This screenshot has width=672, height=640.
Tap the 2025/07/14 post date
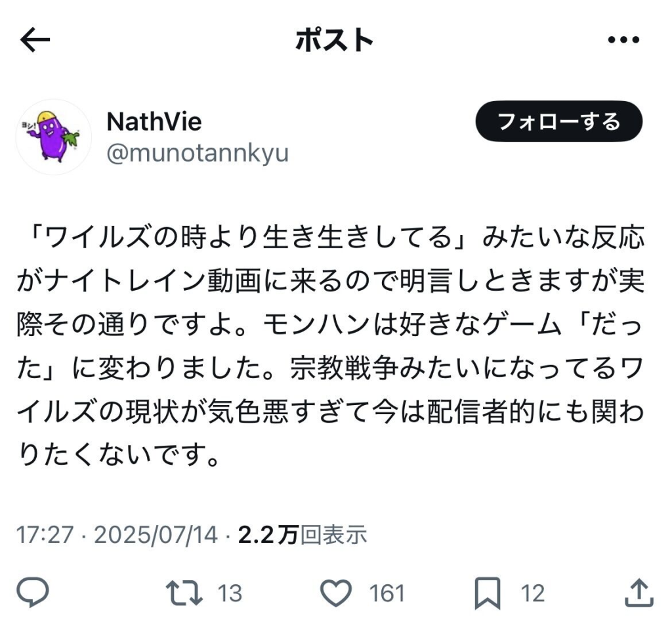(x=156, y=536)
